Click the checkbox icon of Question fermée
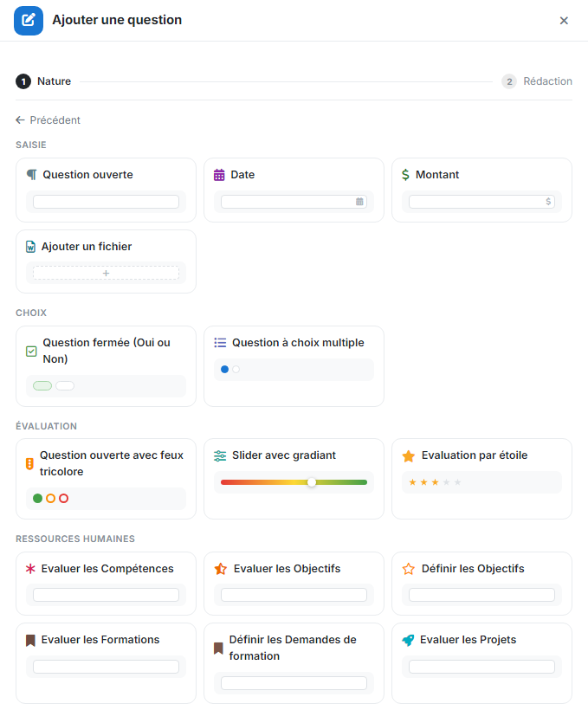This screenshot has width=588, height=710. point(31,351)
